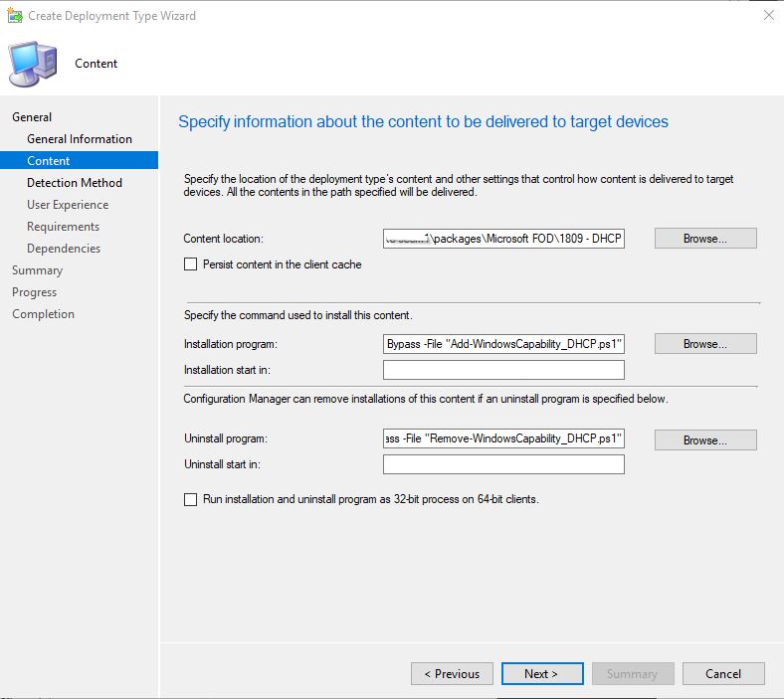Click the 'Content location:' label
This screenshot has width=784, height=699.
click(223, 239)
